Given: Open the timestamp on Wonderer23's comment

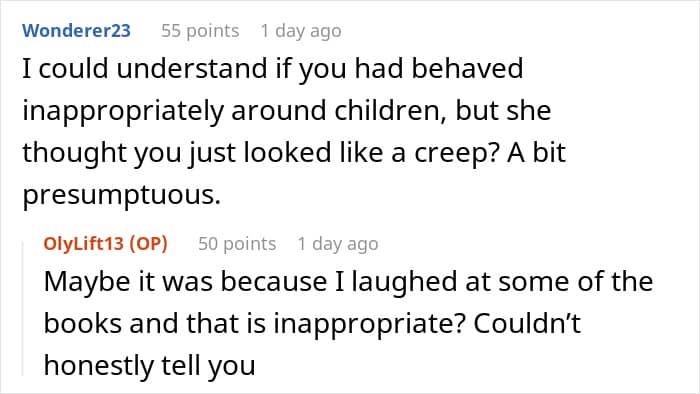Looking at the screenshot, I should (301, 31).
